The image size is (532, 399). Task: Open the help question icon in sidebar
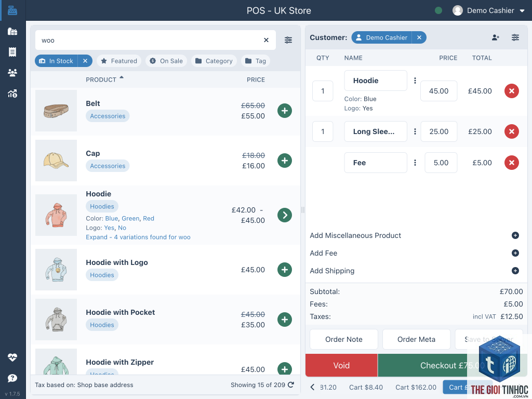tap(12, 378)
